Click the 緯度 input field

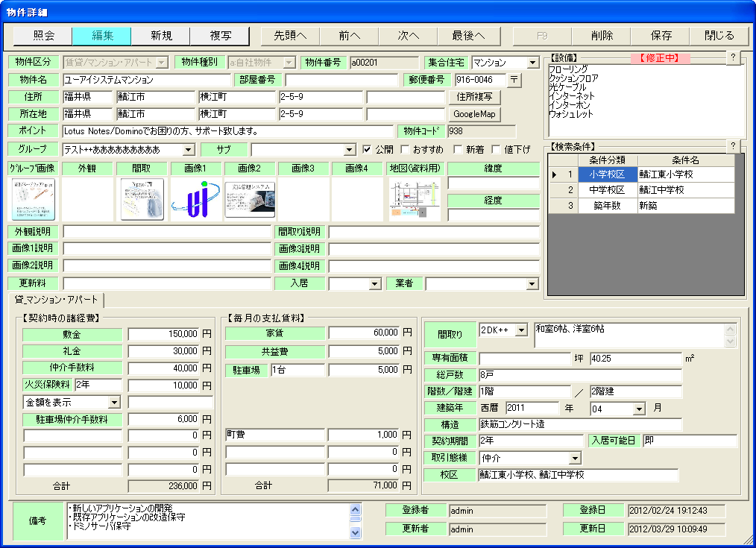[494, 183]
